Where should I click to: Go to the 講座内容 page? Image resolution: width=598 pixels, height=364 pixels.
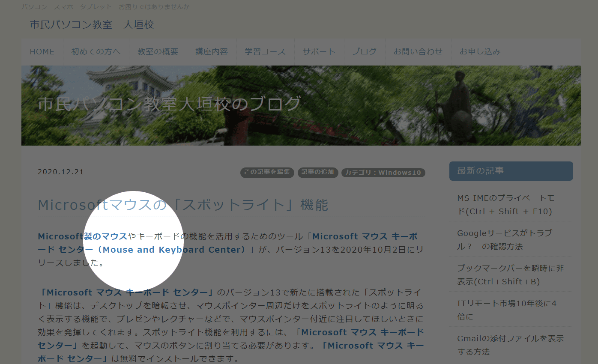(x=212, y=52)
